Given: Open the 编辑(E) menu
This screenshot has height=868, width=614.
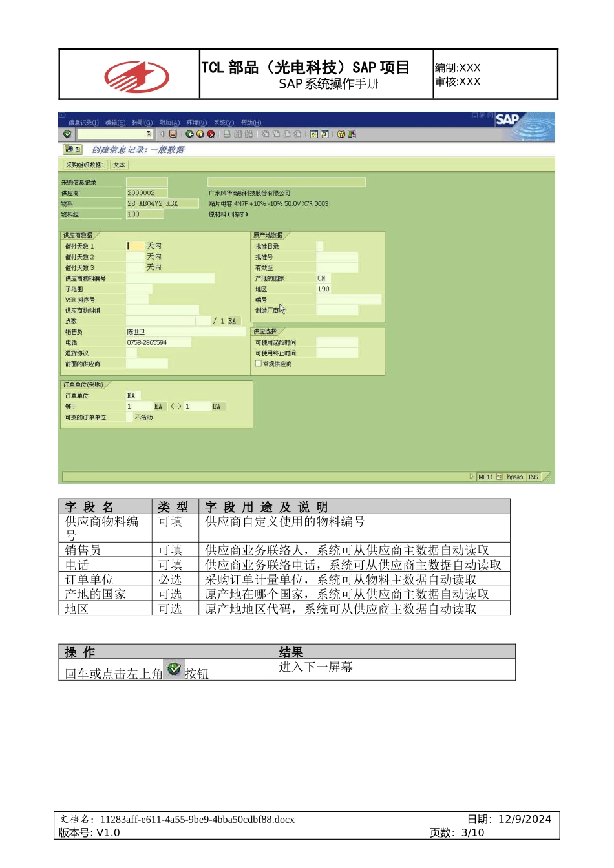Looking at the screenshot, I should [115, 123].
